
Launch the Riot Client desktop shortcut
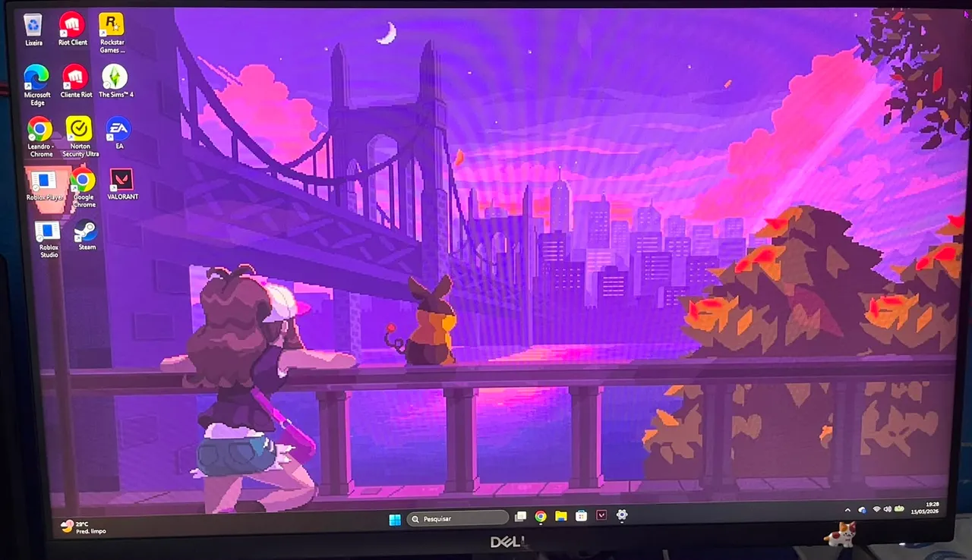tap(73, 30)
